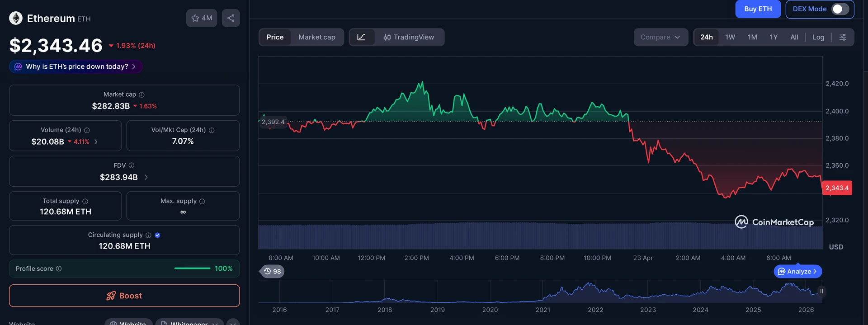Click Market cap info icon
The height and width of the screenshot is (325, 868).
click(x=142, y=94)
